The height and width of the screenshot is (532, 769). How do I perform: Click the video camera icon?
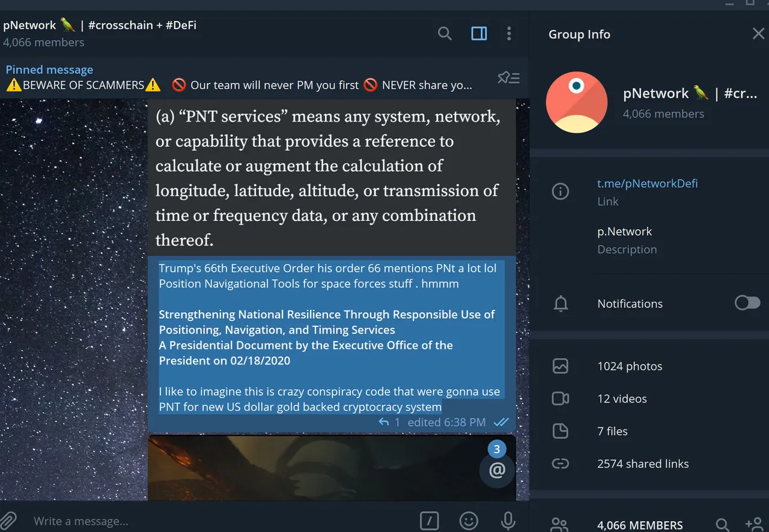pyautogui.click(x=561, y=399)
